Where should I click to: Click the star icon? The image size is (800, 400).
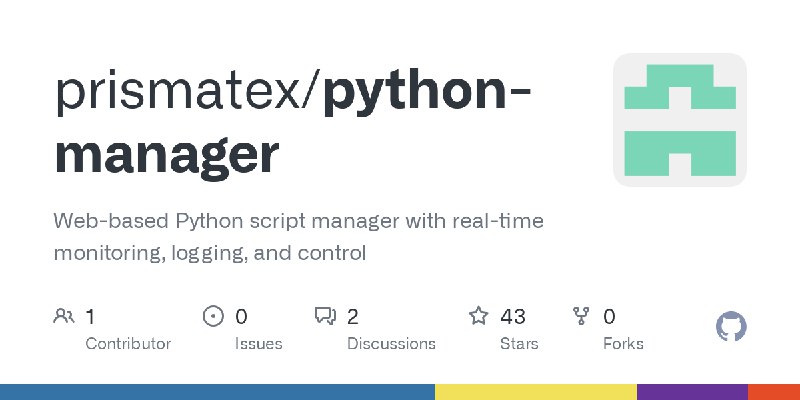pos(479,316)
